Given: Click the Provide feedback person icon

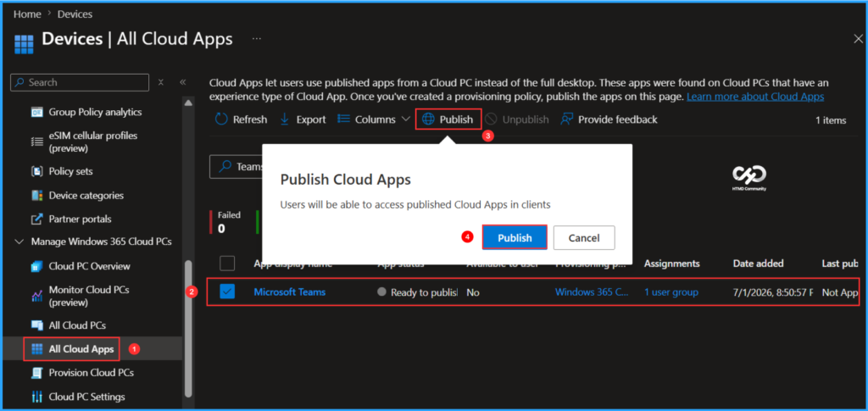Looking at the screenshot, I should 566,119.
